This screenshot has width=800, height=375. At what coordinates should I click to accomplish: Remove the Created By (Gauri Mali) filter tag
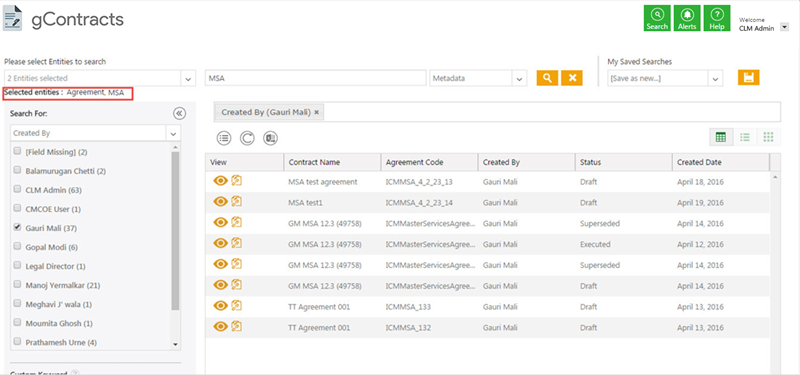(x=316, y=112)
